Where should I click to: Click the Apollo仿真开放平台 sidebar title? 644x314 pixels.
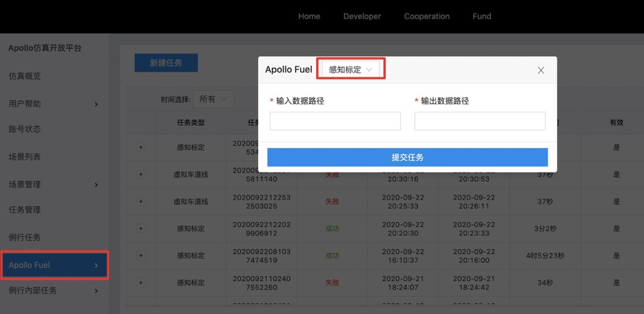coord(45,48)
